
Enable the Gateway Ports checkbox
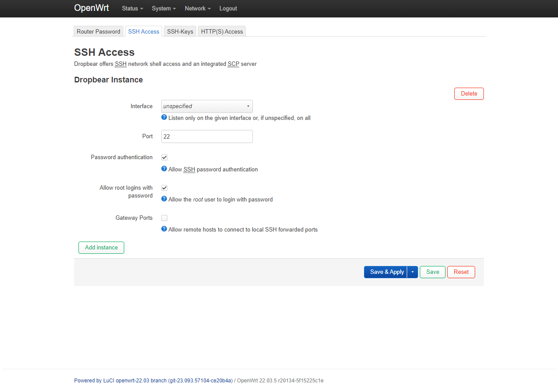(x=164, y=218)
